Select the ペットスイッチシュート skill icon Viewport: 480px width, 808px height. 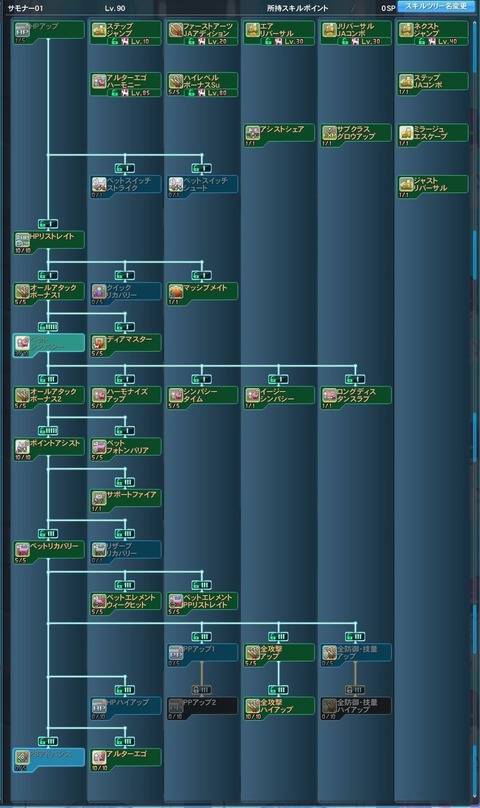175,184
